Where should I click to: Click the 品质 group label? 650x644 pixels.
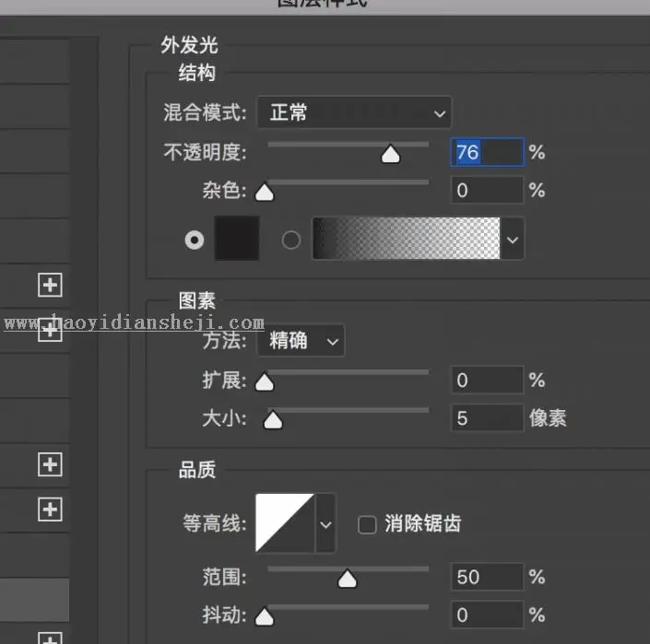[197, 470]
